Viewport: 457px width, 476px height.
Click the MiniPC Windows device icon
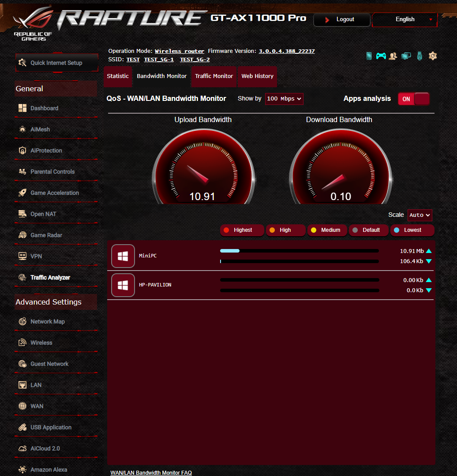tap(123, 256)
